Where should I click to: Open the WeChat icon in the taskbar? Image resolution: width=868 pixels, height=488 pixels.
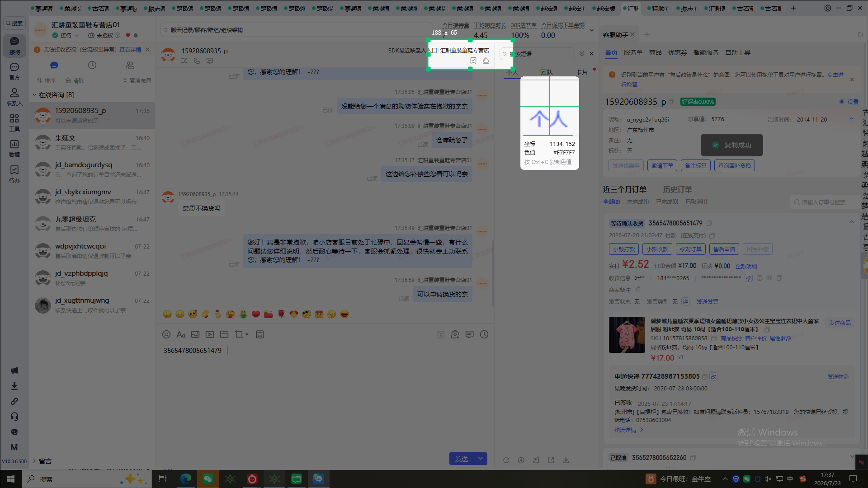[x=208, y=479]
